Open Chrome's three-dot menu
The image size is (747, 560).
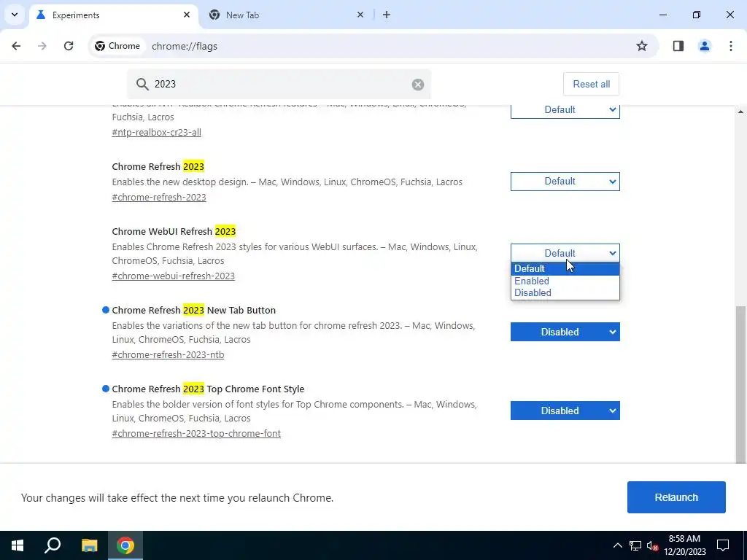pos(731,46)
